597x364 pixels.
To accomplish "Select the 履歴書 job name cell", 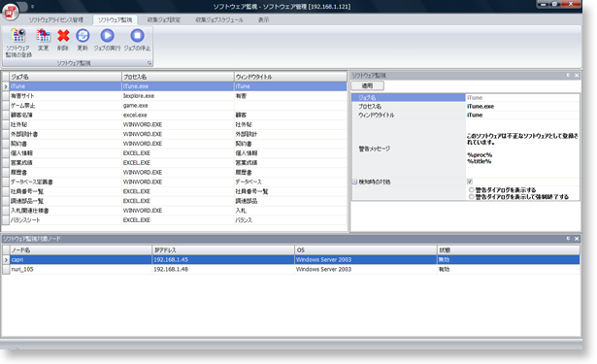I will (65, 172).
